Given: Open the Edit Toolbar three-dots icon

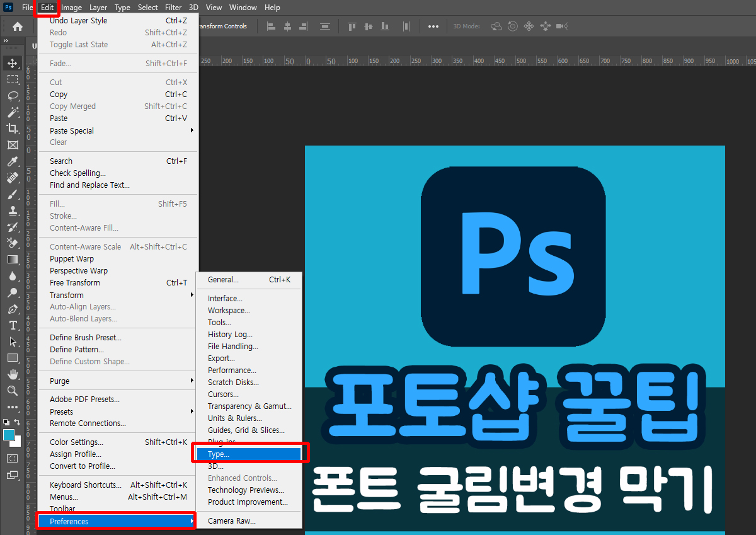Looking at the screenshot, I should (12, 407).
